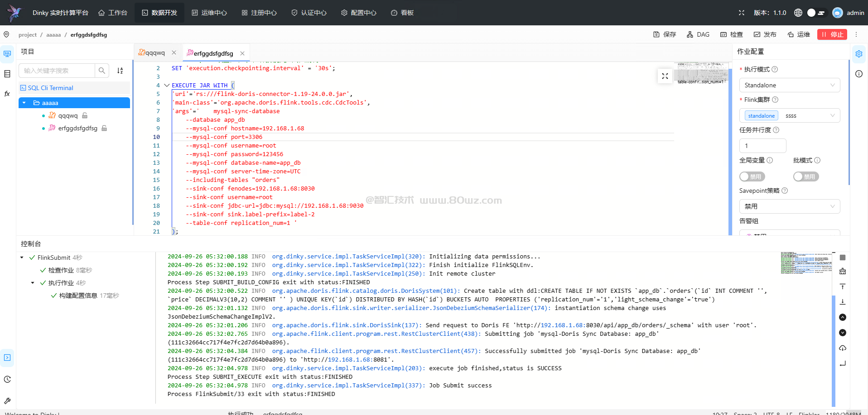Select qqqwq task in project tree

pos(68,115)
